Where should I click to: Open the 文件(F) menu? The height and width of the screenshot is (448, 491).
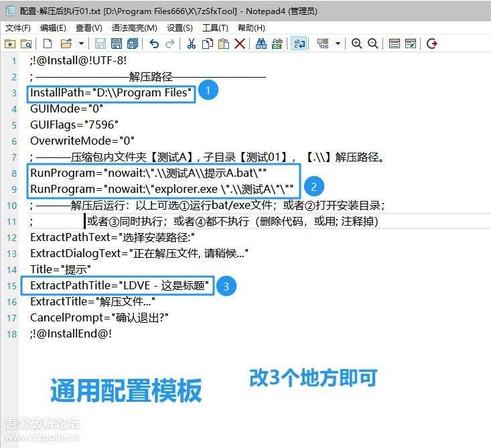click(18, 28)
